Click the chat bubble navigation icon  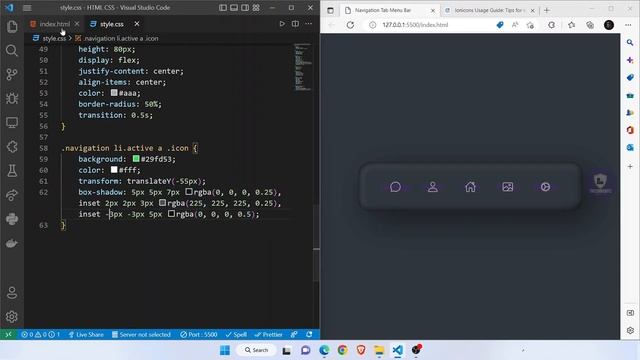pos(395,187)
